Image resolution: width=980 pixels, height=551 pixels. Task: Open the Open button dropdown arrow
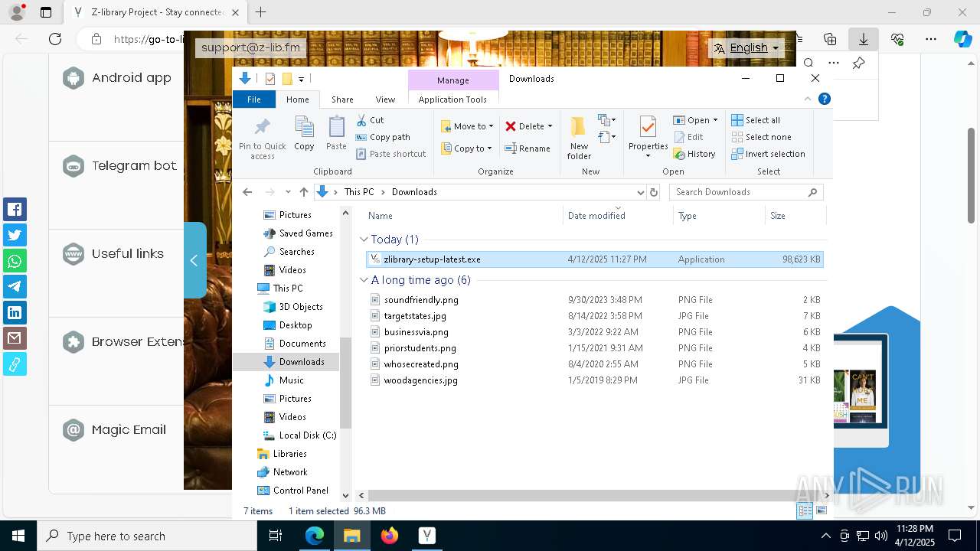pyautogui.click(x=715, y=120)
